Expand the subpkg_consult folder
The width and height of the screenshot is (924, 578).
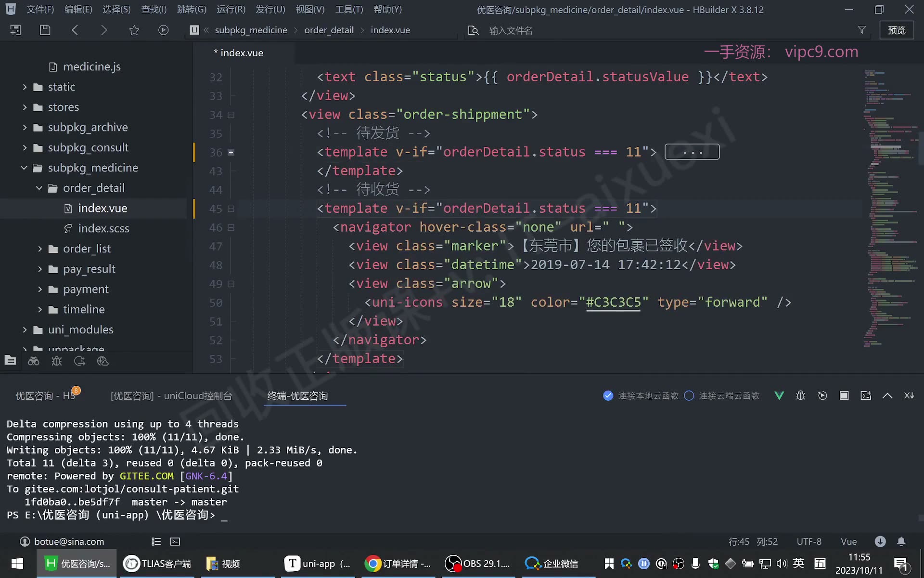[25, 147]
